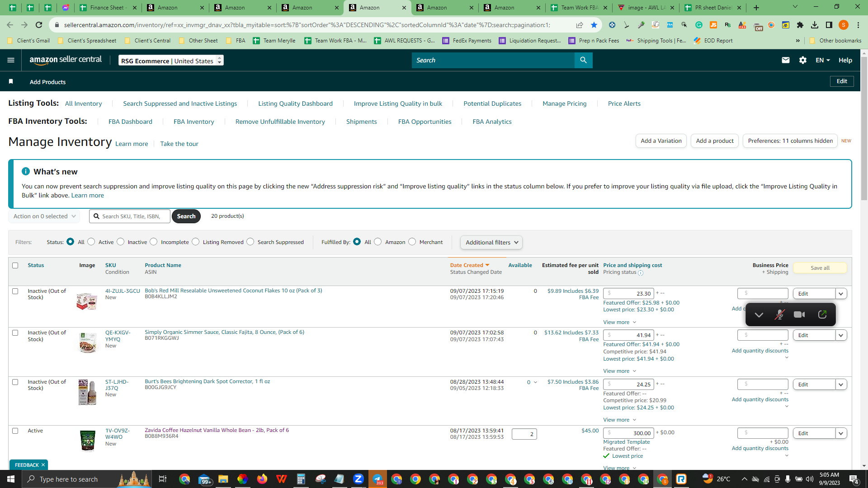Open the Shipments tool
The width and height of the screenshot is (868, 488).
tap(362, 122)
